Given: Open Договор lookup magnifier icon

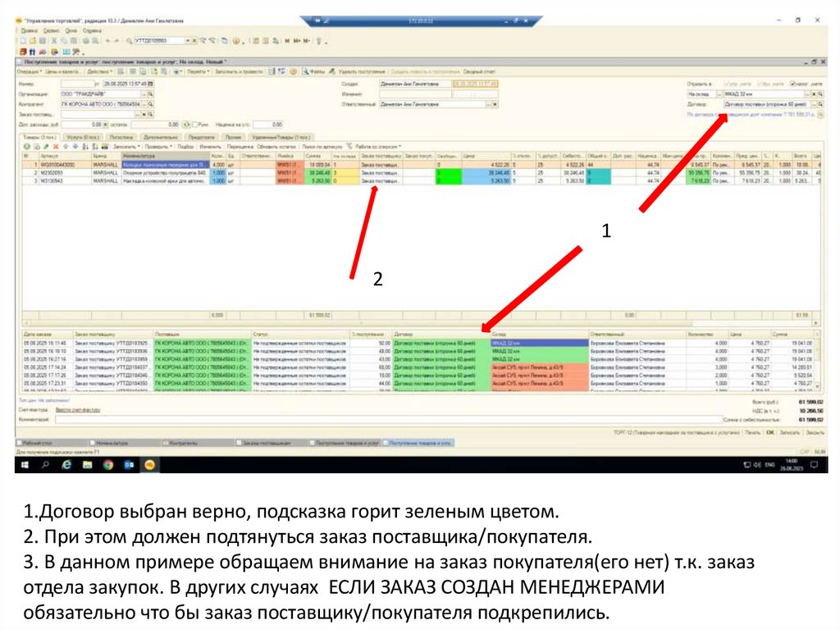Looking at the screenshot, I should click(820, 104).
